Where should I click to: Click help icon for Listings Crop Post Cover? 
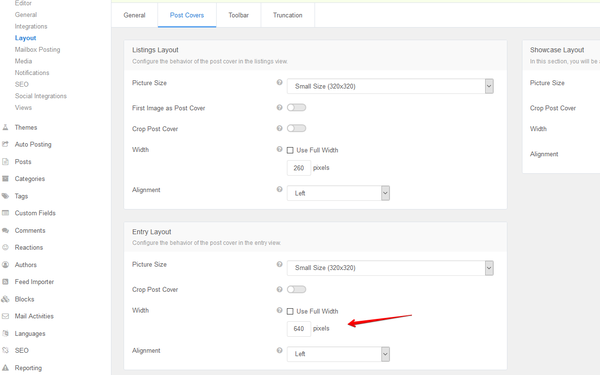279,128
